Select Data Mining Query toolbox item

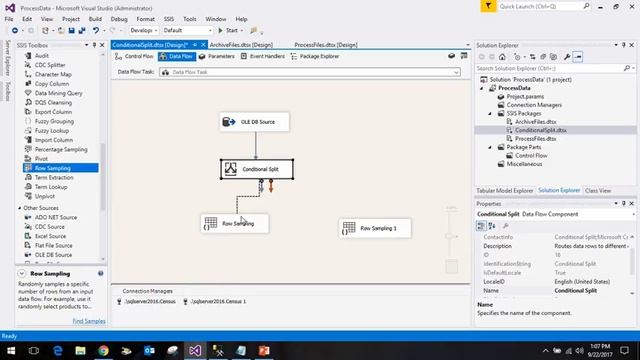[x=58, y=93]
